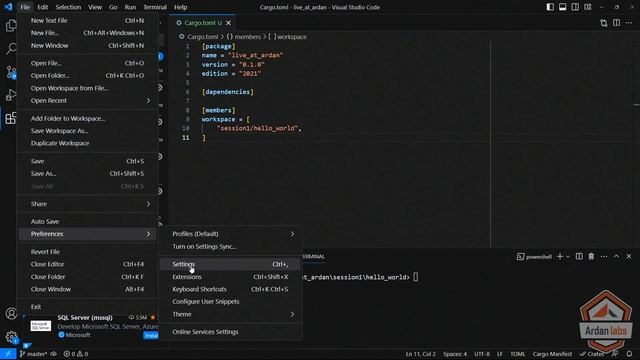Choose New Text File
This screenshot has width=640, height=360.
(x=87, y=20)
